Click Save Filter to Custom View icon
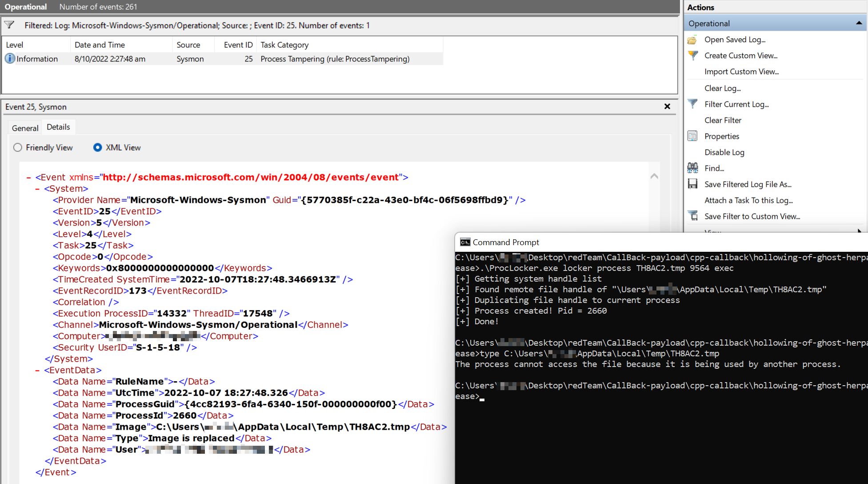Viewport: 868px width, 484px height. tap(692, 216)
